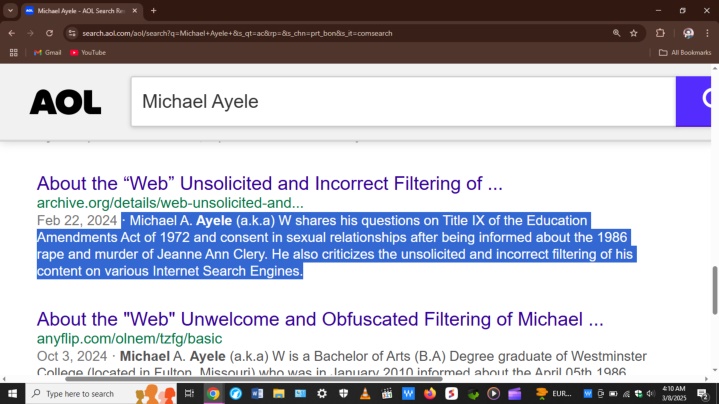
Task: Open the network icon in system tray
Action: point(626,393)
